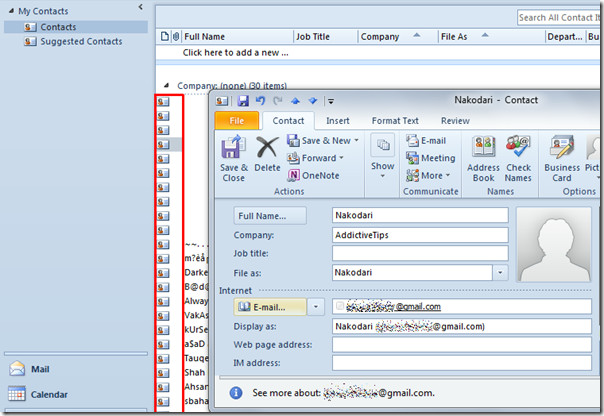
Task: Select the kUrSe contact row
Action: click(x=196, y=330)
